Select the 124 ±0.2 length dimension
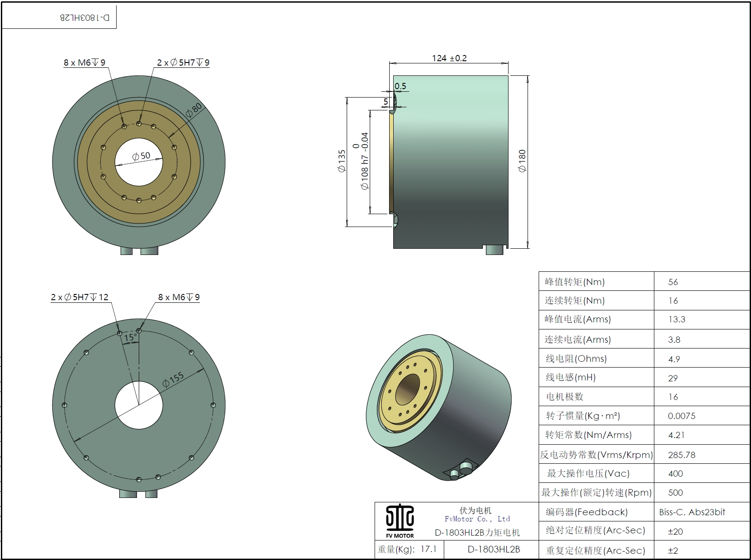The image size is (751, 560). click(x=450, y=58)
